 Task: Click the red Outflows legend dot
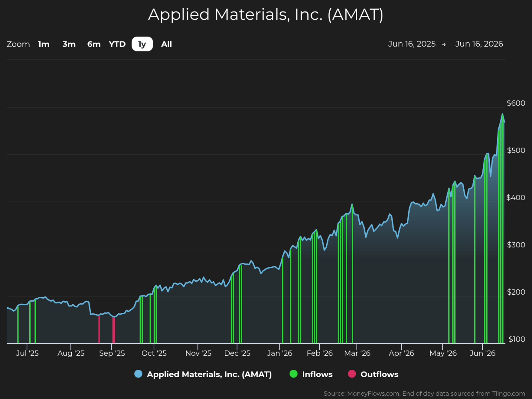tap(352, 374)
